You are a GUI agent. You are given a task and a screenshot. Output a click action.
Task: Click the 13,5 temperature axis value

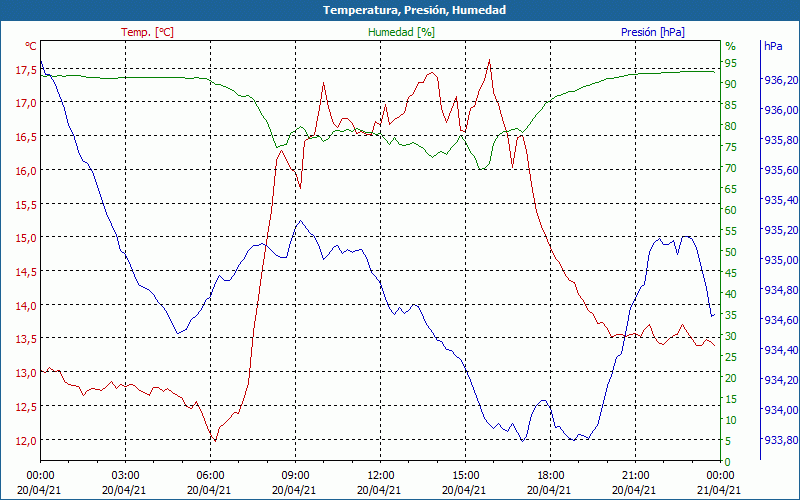coord(26,340)
